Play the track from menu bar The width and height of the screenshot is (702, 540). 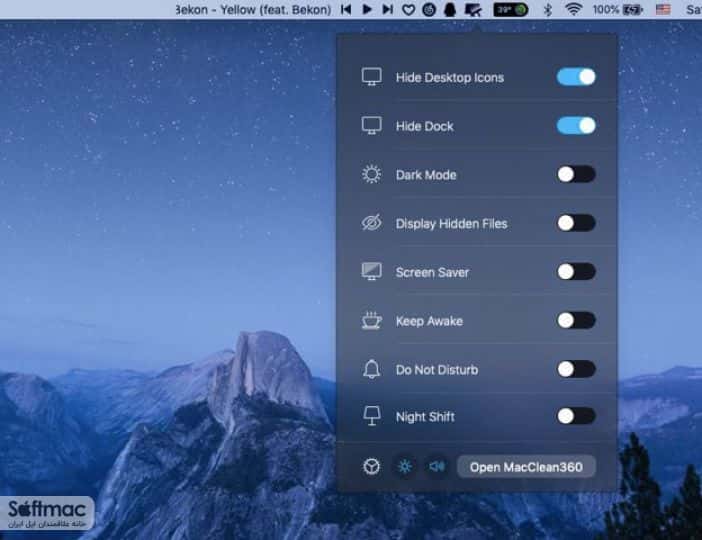(367, 9)
